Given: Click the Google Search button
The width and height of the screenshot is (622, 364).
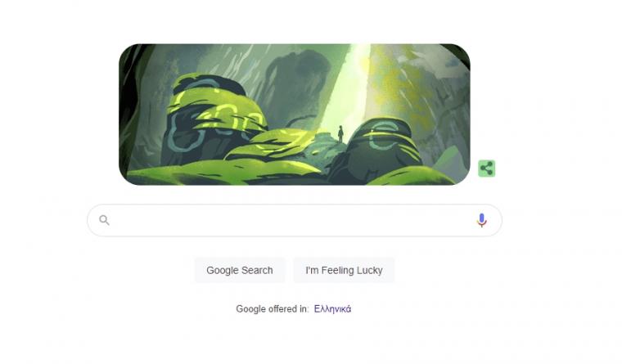Looking at the screenshot, I should 240,270.
